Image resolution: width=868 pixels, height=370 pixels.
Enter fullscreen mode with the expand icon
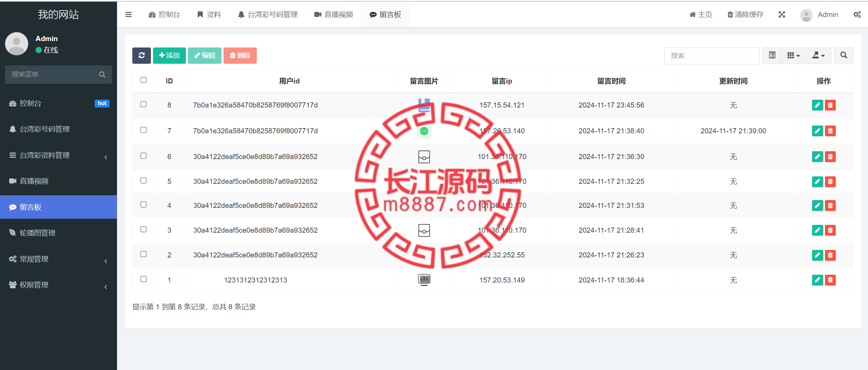pyautogui.click(x=782, y=15)
